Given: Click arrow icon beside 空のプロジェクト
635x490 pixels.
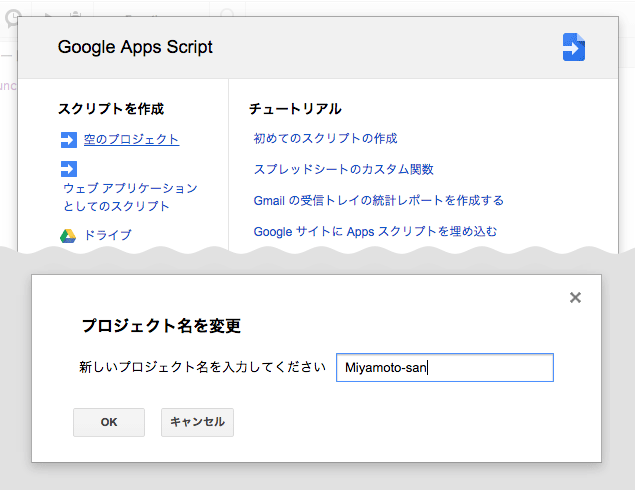Looking at the screenshot, I should pyautogui.click(x=68, y=140).
